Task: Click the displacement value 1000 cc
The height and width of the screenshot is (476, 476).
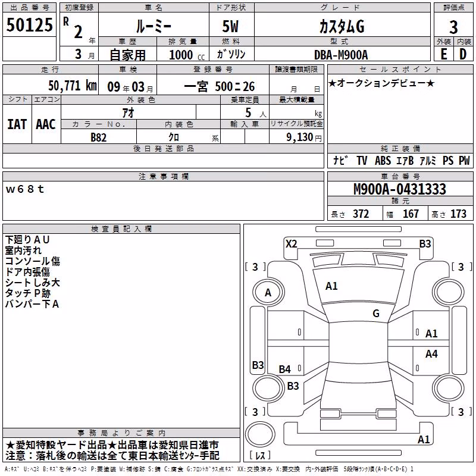Action: click(x=187, y=55)
